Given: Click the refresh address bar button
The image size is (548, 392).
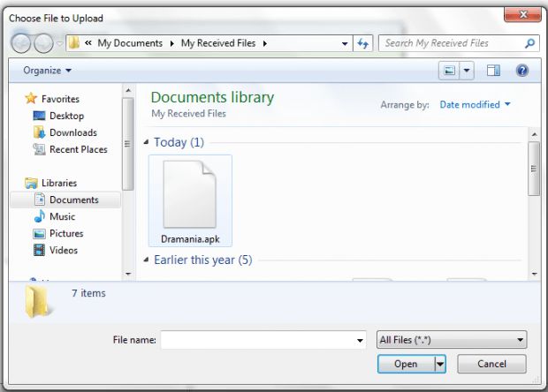Looking at the screenshot, I should pyautogui.click(x=362, y=43).
